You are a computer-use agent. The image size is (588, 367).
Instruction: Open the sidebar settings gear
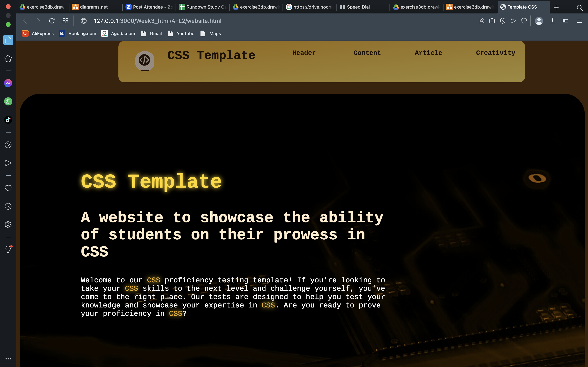[x=8, y=224]
